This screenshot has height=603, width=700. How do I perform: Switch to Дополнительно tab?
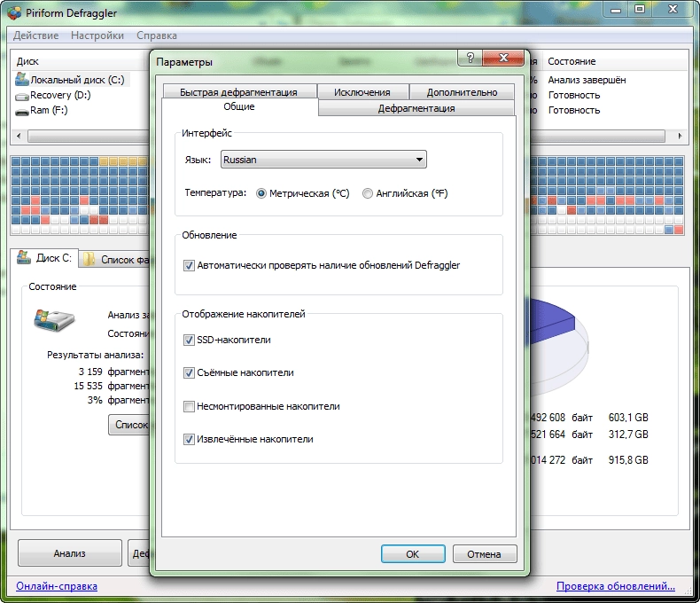pos(462,91)
